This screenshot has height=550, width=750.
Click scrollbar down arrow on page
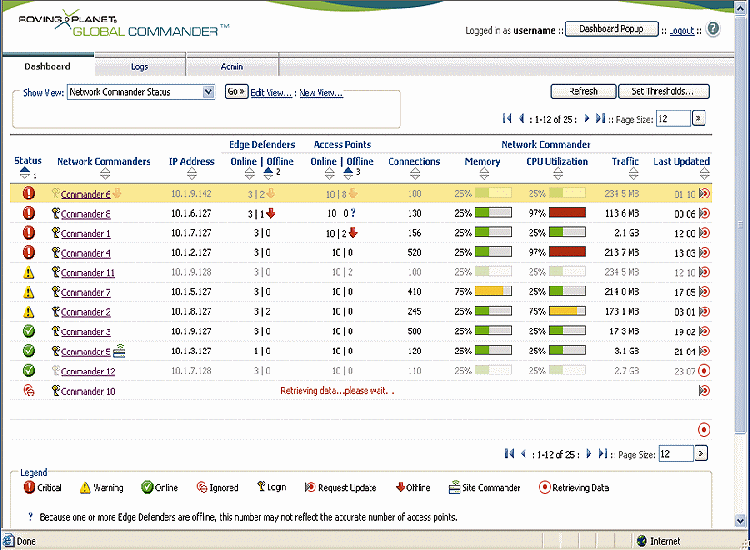coord(740,520)
